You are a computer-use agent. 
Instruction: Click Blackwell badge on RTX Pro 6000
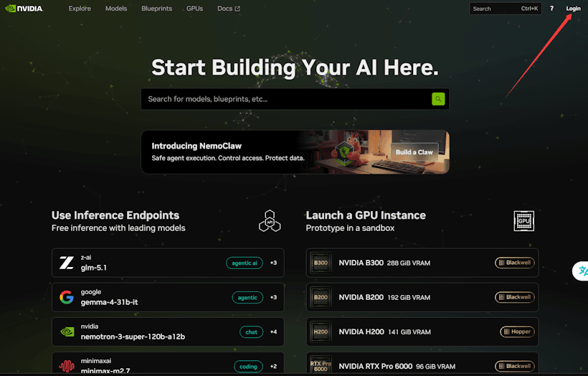tap(515, 366)
